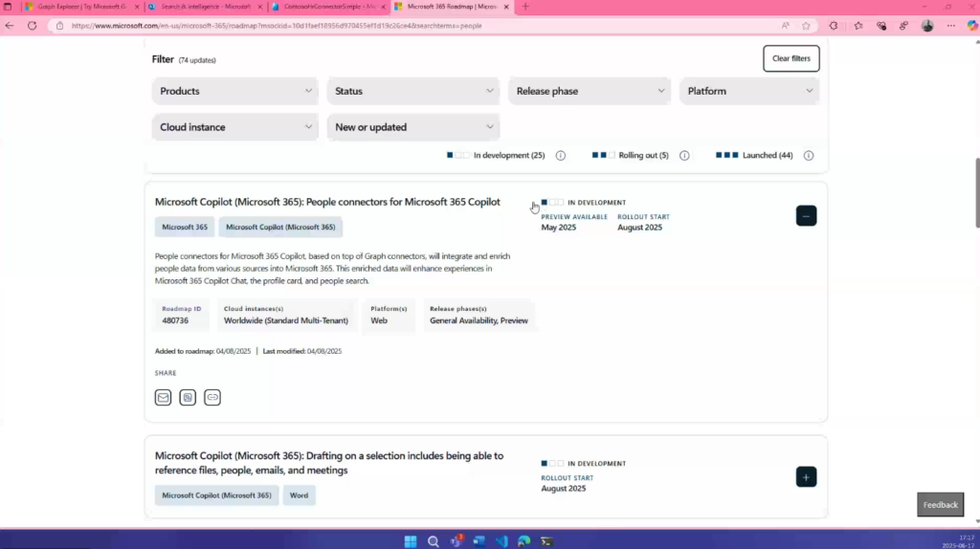Share People connectors item via email icon
Viewport: 980px width, 549px height.
tap(163, 397)
